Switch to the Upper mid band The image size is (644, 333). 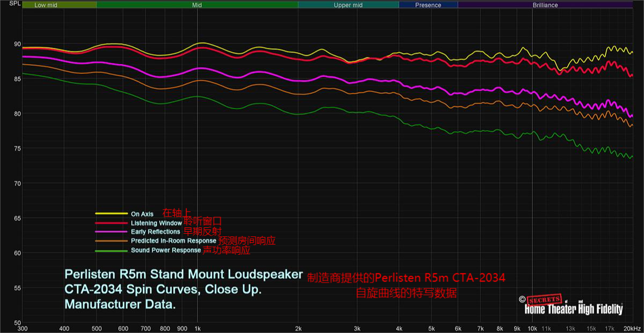[348, 5]
